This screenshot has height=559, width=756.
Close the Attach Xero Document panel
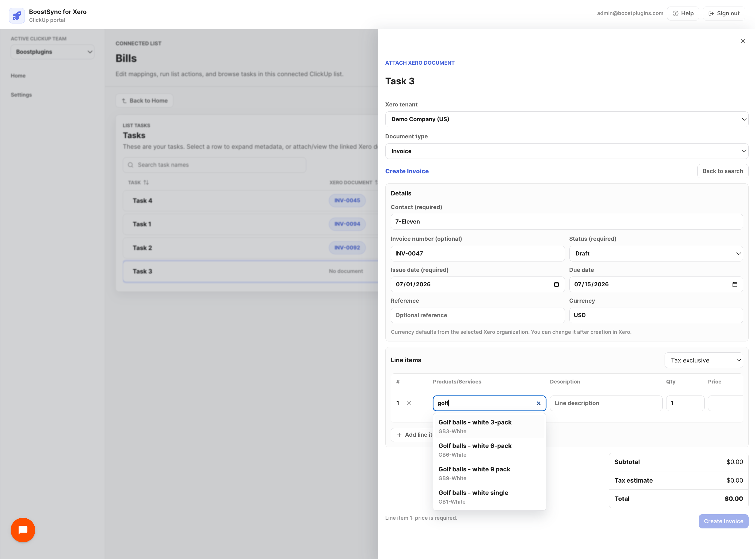[x=743, y=41]
